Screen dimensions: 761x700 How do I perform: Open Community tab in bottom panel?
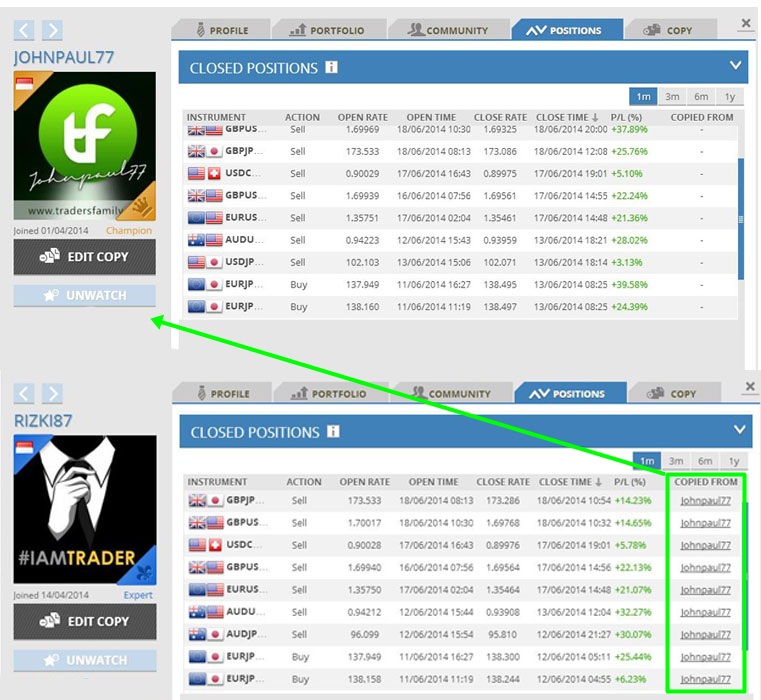point(452,394)
